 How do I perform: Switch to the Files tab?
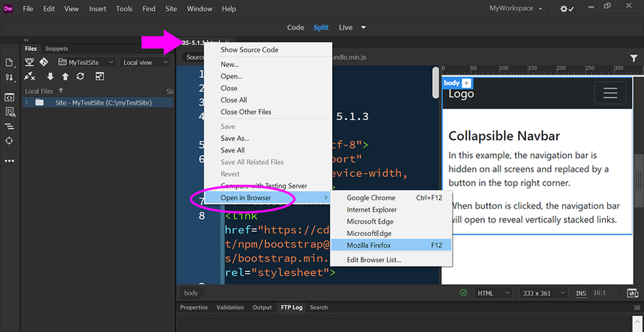[x=31, y=48]
